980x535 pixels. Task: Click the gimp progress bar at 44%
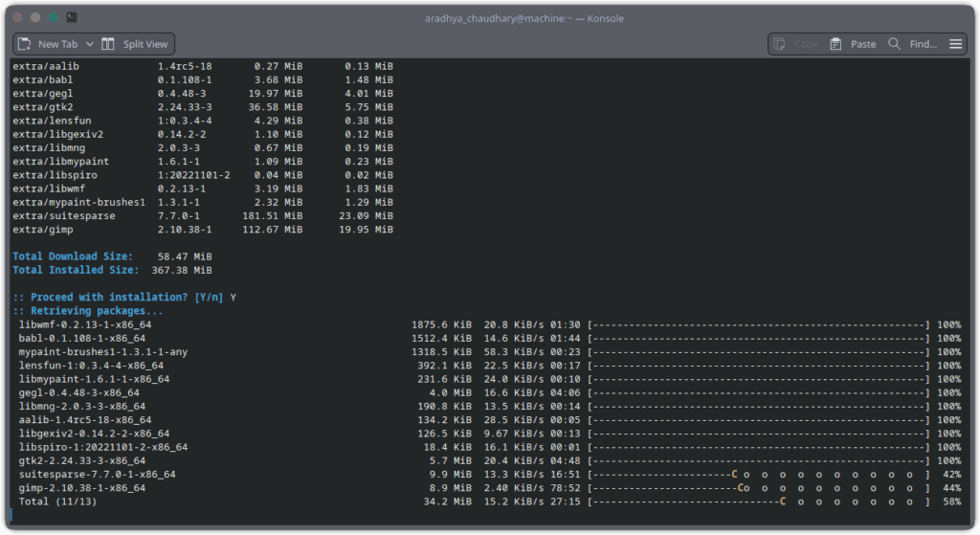coord(759,489)
